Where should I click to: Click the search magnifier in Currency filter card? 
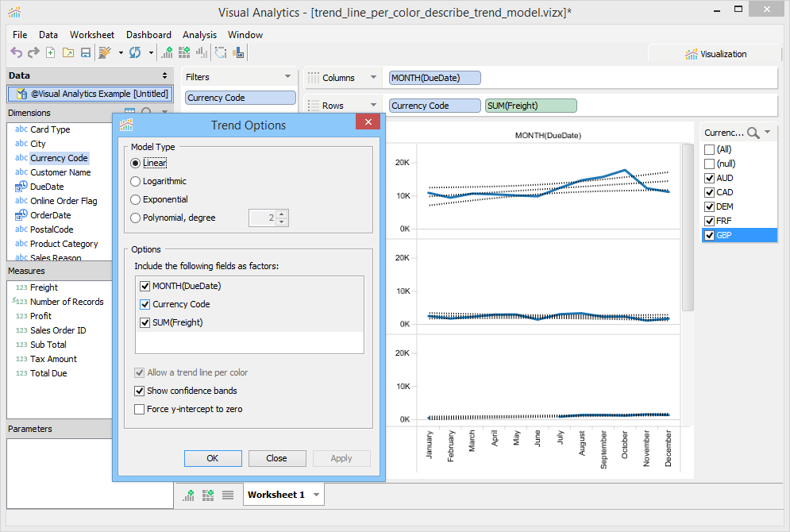(753, 133)
